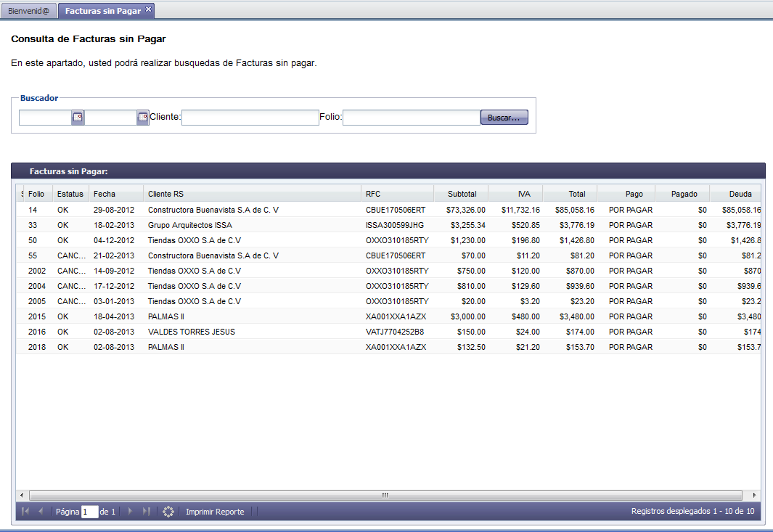Screen dimensions: 773x532
Task: Click the refresh icon in paging toolbar
Action: coord(168,512)
